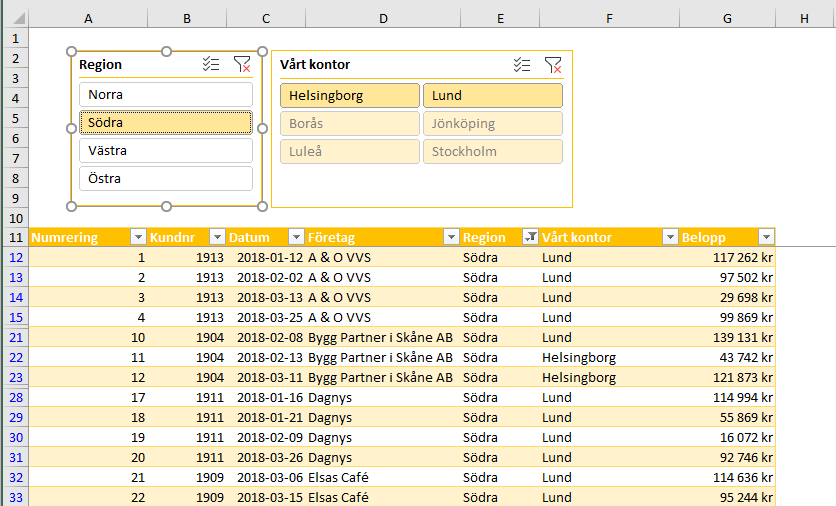Click Numrering value 12 cell
Screen dimensions: 836x506
89,378
